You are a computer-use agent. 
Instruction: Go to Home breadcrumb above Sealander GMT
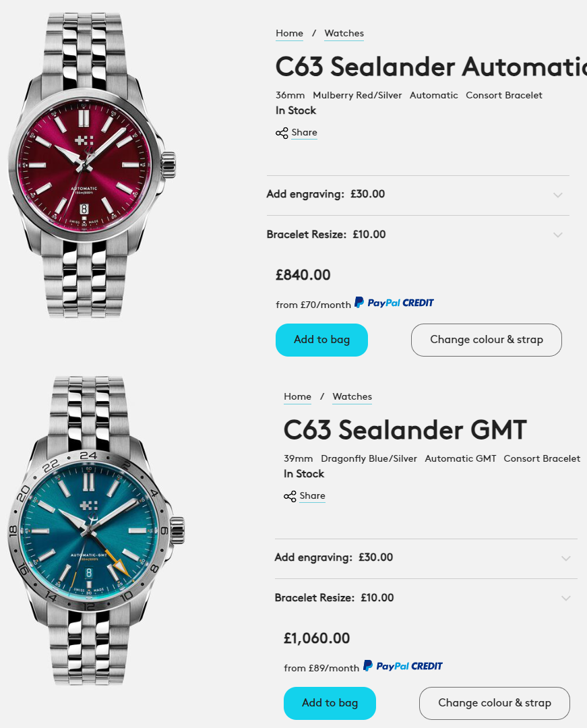click(x=297, y=396)
